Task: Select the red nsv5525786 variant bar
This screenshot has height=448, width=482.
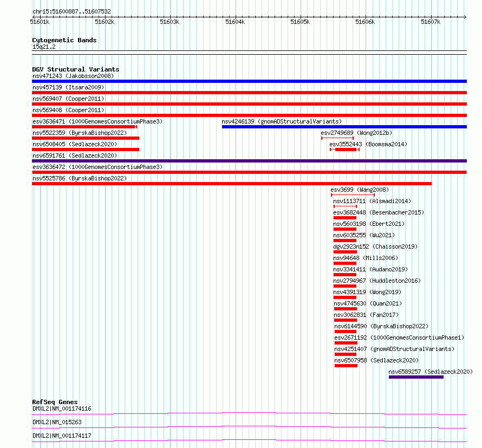Action: [232, 184]
